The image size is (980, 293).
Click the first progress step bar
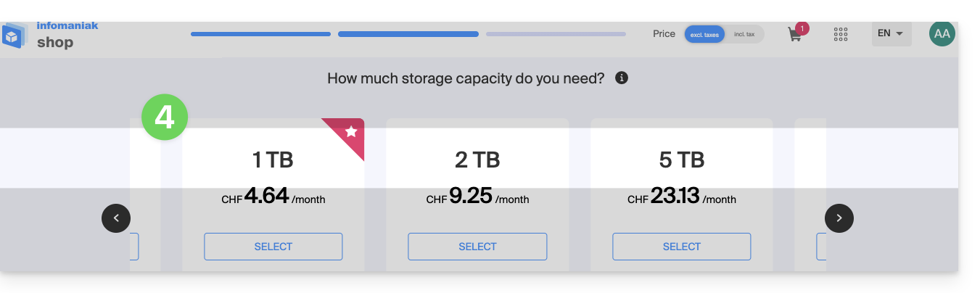pos(260,34)
